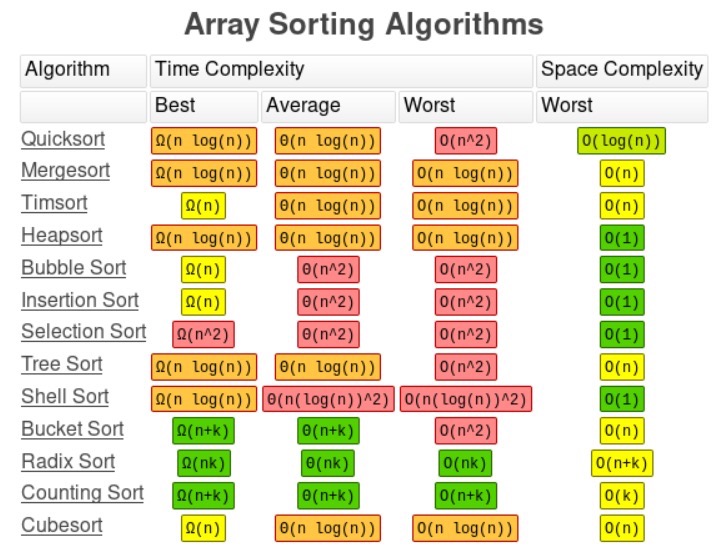Click Radix Sort's yellow O(n+k) badge

(x=622, y=463)
